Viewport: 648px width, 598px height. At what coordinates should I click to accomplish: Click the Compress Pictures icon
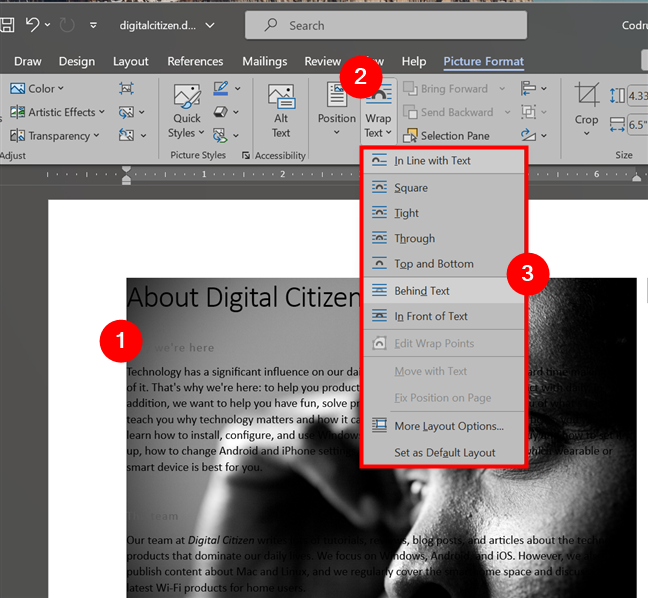126,88
